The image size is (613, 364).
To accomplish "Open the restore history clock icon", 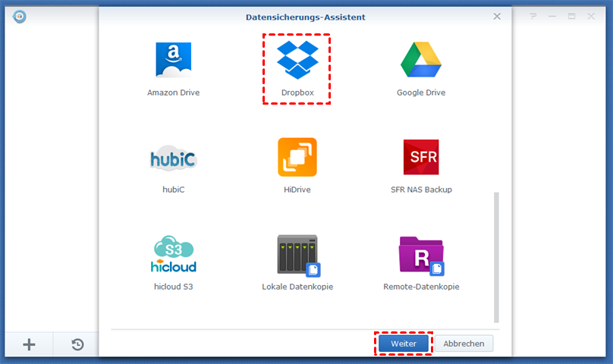I will click(x=77, y=344).
